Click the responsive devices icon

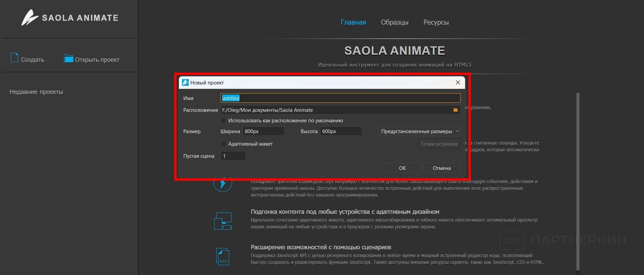223,221
